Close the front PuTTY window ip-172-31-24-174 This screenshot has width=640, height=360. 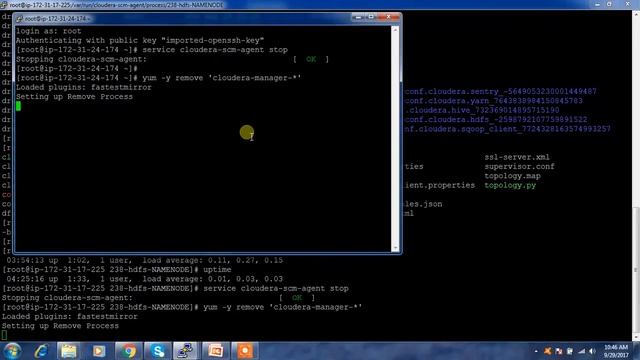tap(388, 17)
